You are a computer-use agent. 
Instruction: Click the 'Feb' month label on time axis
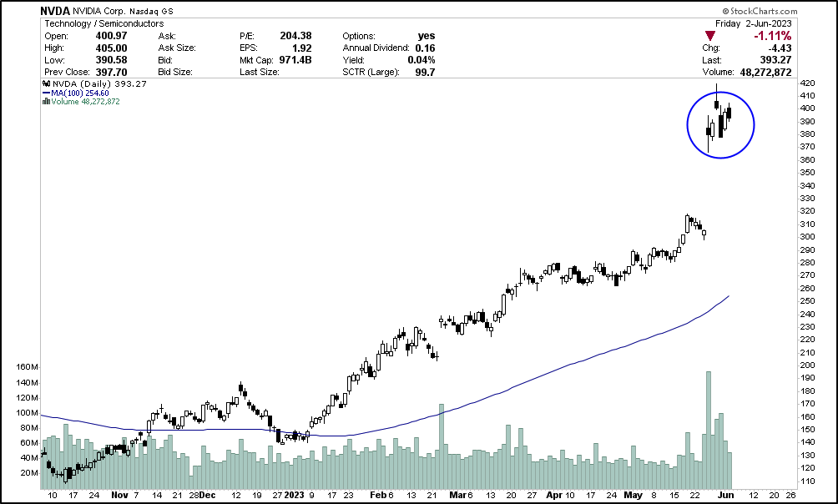tap(378, 495)
